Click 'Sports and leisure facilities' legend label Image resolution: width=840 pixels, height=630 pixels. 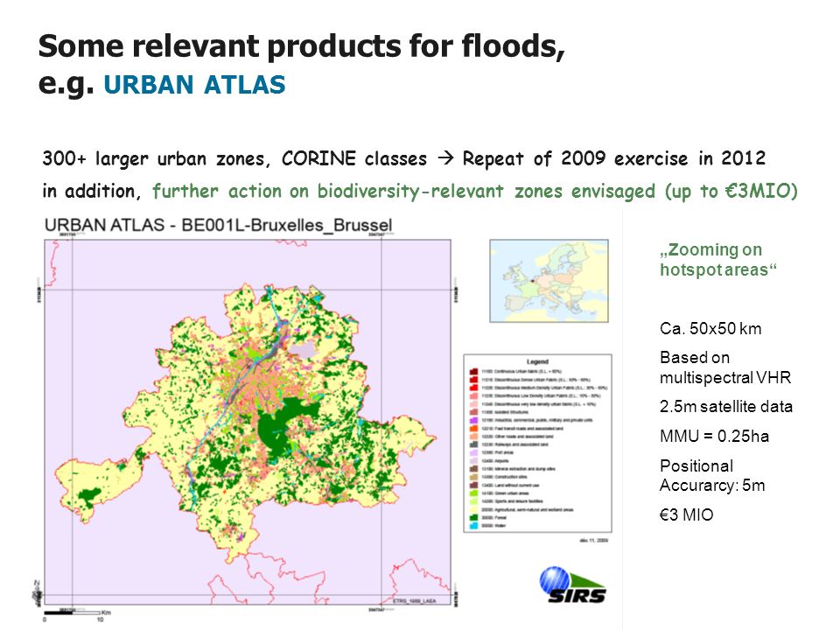click(512, 501)
